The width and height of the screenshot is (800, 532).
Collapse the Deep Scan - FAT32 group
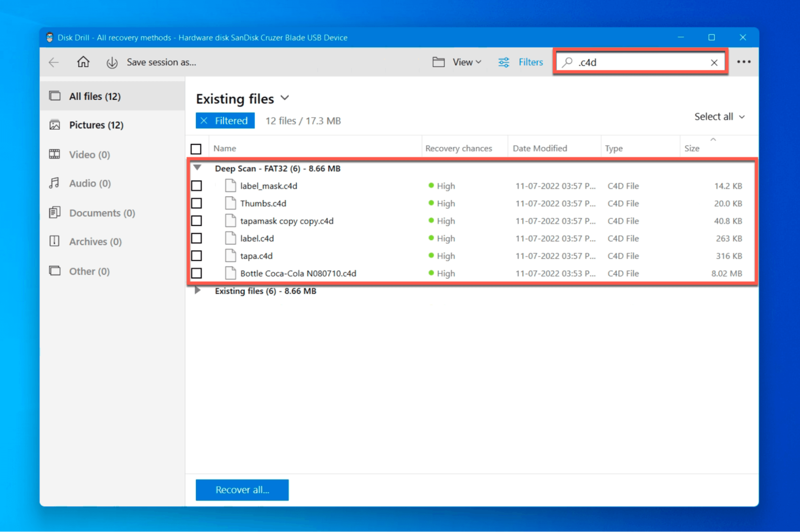[x=197, y=168]
